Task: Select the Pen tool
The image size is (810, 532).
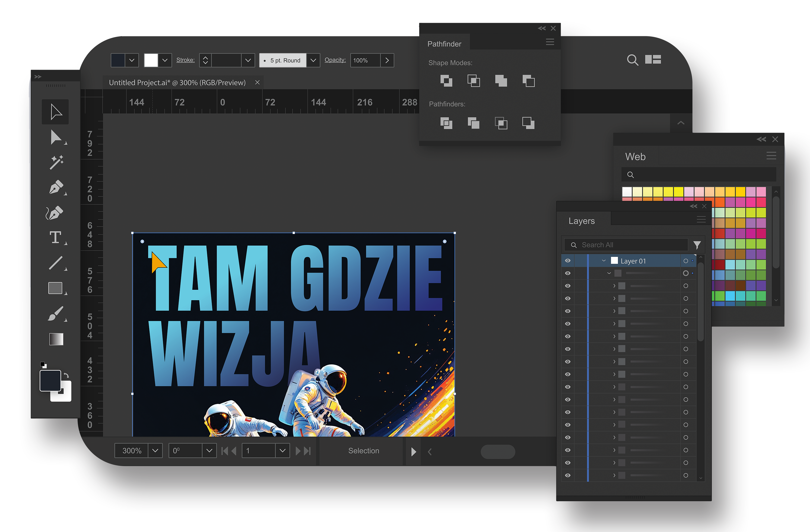Action: (56, 187)
